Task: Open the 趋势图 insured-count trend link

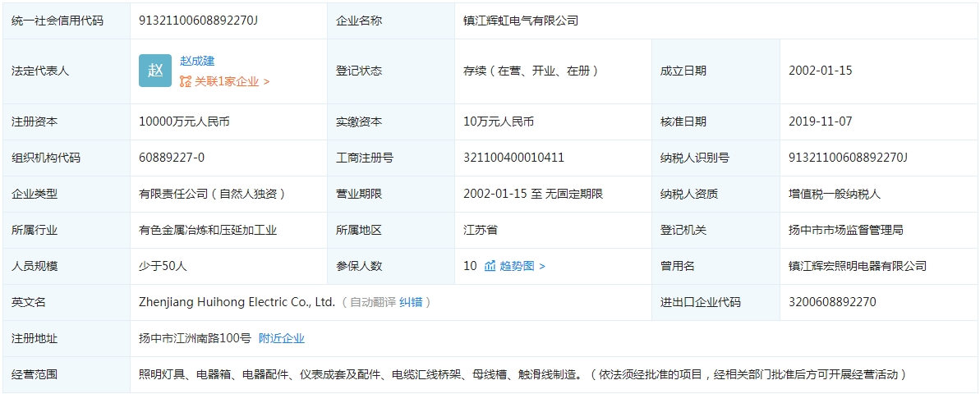Action: 522,266
